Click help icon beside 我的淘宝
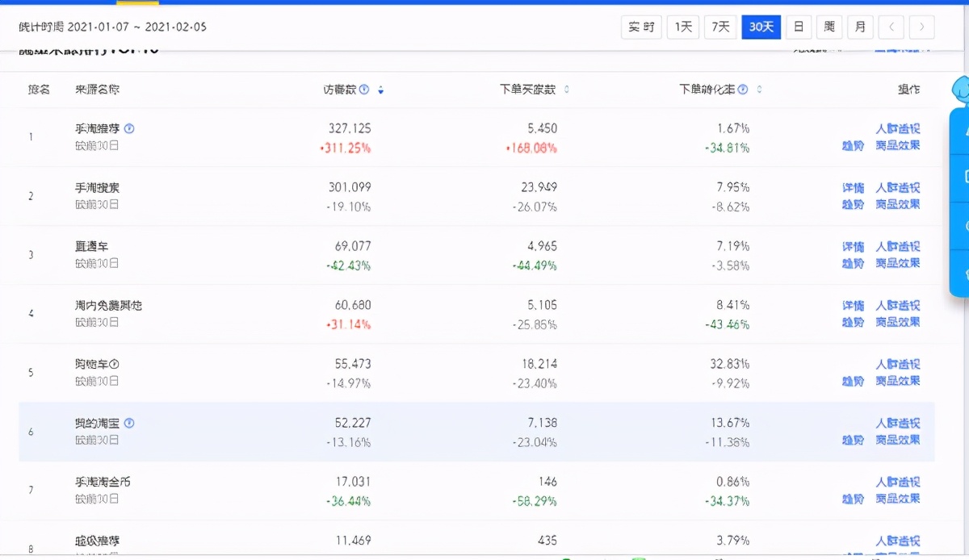The width and height of the screenshot is (969, 560). (129, 423)
